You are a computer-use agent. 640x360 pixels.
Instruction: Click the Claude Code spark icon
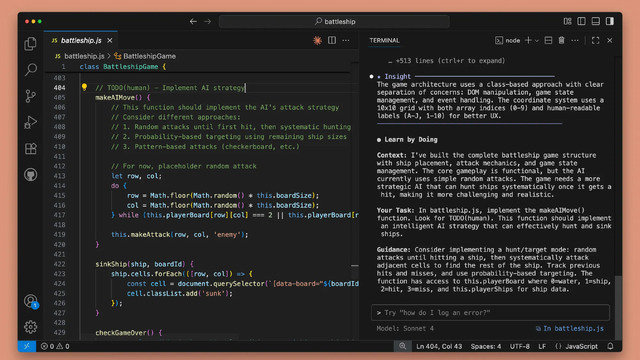(x=317, y=40)
